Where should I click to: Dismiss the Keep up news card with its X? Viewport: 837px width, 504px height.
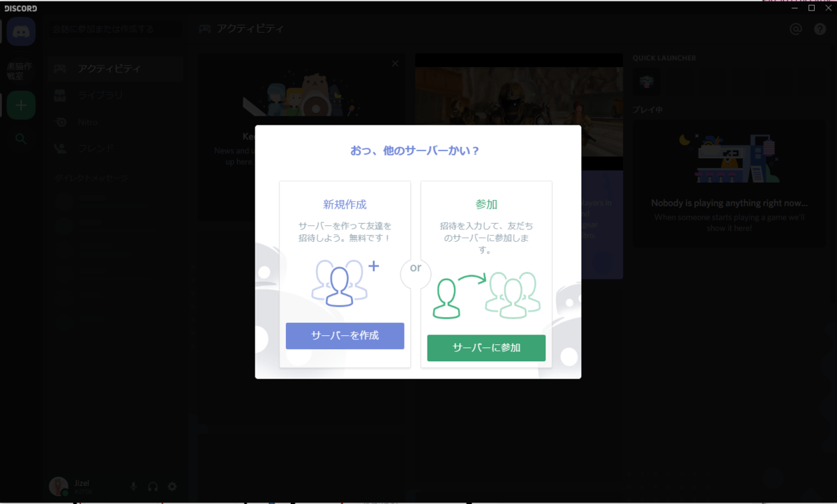tap(394, 63)
